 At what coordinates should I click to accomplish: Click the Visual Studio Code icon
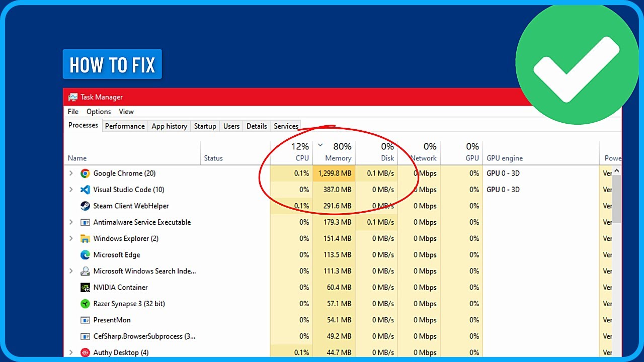coord(85,190)
